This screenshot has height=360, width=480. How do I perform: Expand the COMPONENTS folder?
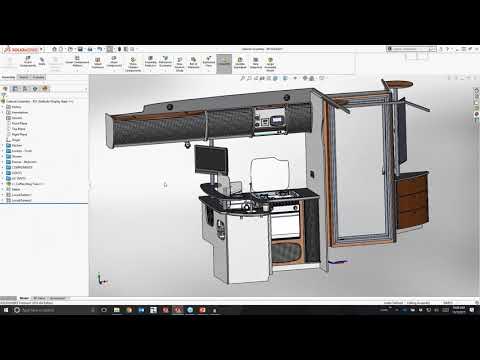[3, 167]
